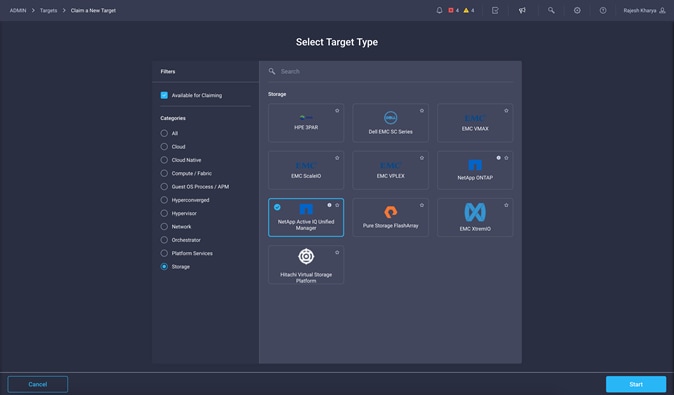Select the EMC VPLEX target
Screen dimensions: 674x395
click(x=390, y=170)
